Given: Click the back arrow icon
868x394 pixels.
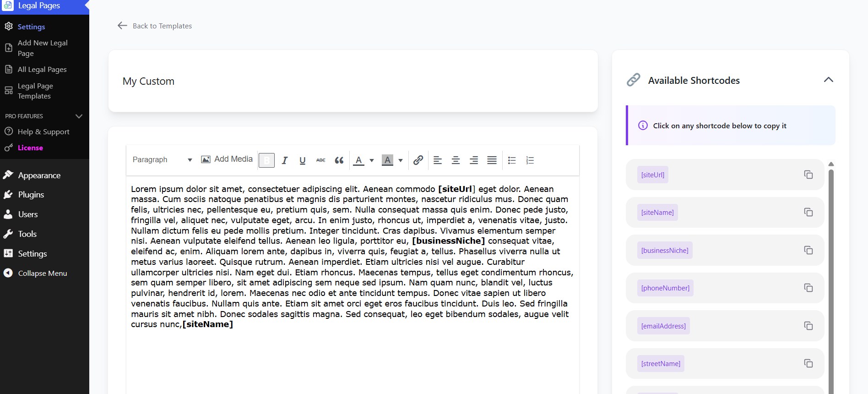Looking at the screenshot, I should coord(122,26).
